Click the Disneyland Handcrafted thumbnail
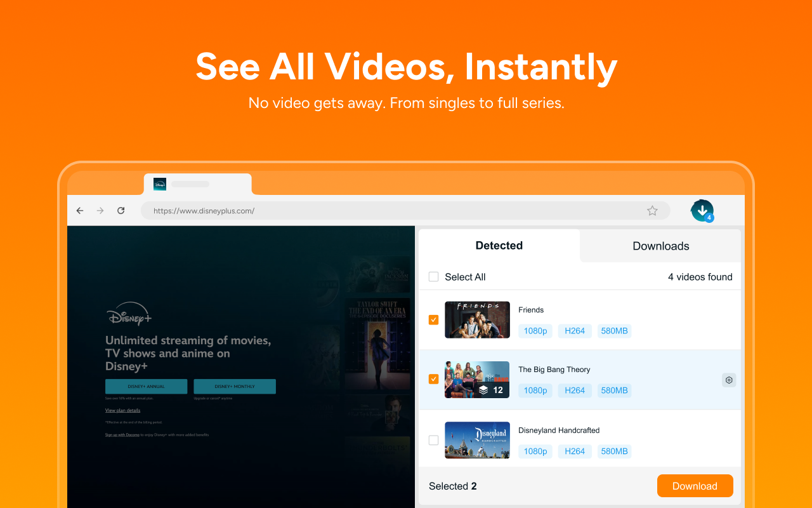Viewport: 812px width, 508px height. (477, 440)
